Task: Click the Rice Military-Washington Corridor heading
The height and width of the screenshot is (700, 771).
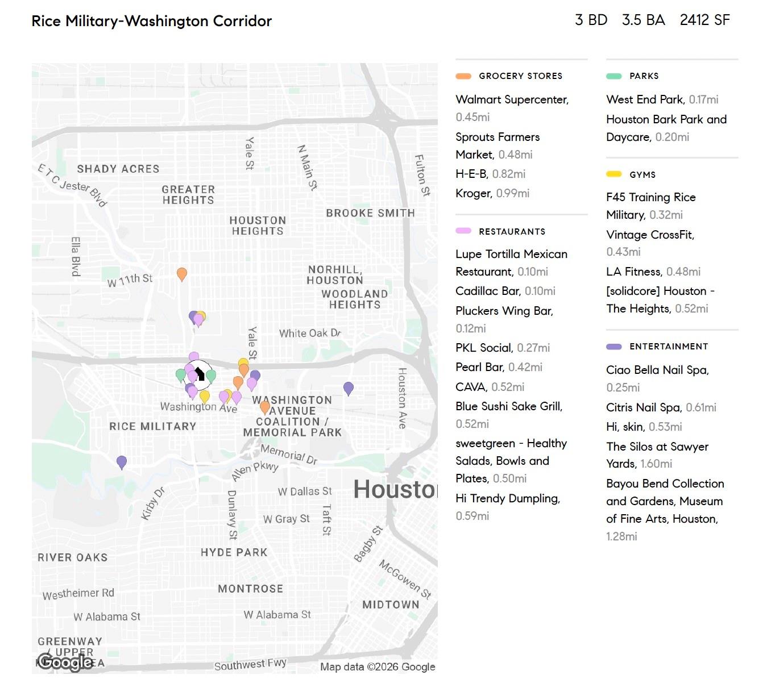Action: 152,21
